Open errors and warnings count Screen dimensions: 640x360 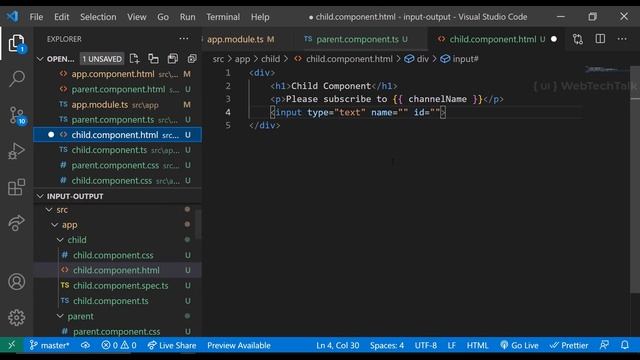119,345
